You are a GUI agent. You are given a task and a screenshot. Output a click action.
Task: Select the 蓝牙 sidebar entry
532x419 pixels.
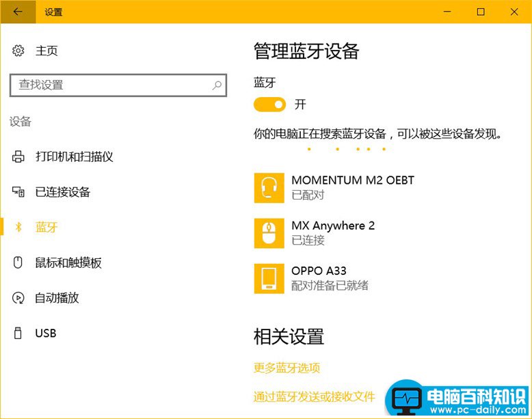click(46, 227)
